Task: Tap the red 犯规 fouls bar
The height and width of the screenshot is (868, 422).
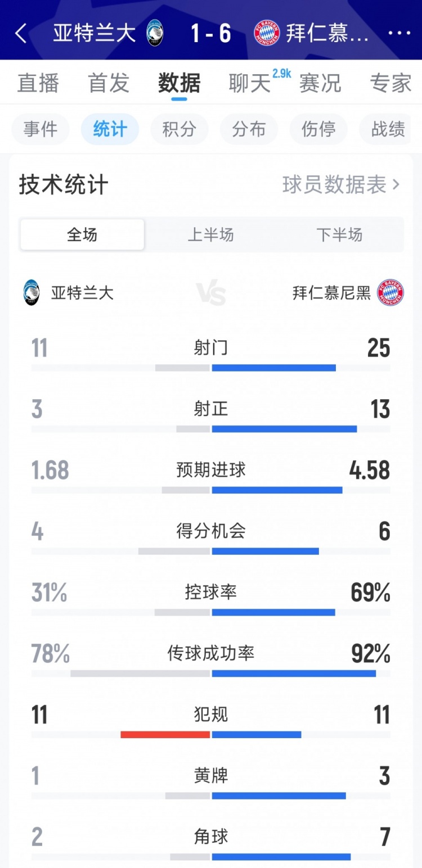Action: point(165,734)
